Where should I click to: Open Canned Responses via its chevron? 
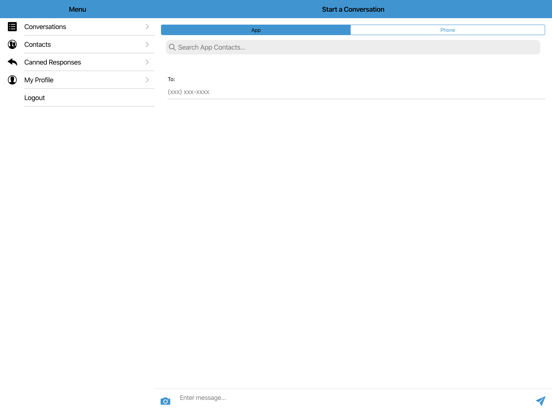pyautogui.click(x=147, y=62)
